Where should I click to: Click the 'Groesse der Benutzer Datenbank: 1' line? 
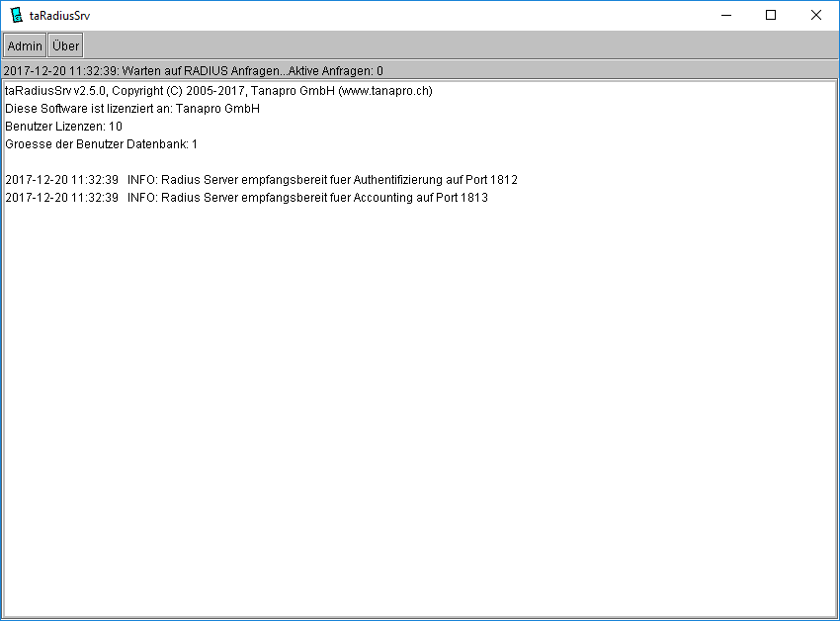[x=101, y=144]
